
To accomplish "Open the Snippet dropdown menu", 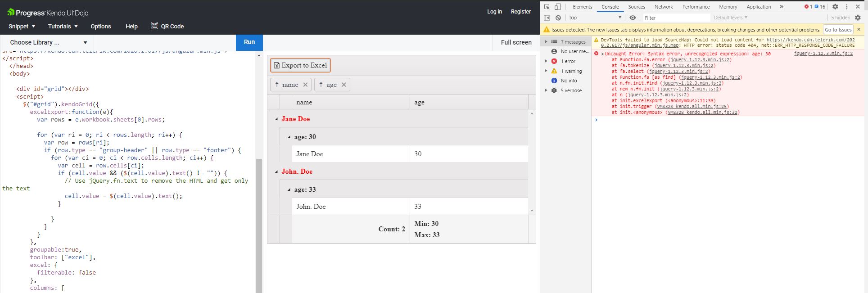I will point(22,26).
